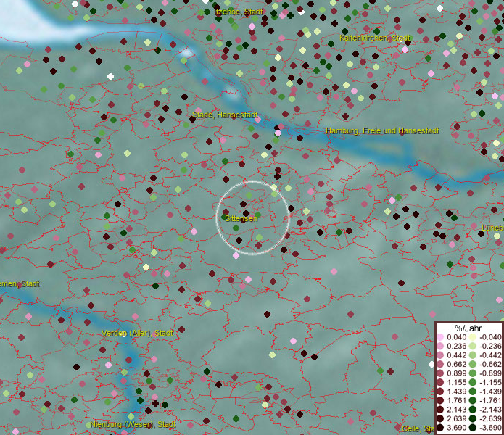
Task: Click the white dot inside Verden (Aller) label
Action: pos(123,333)
